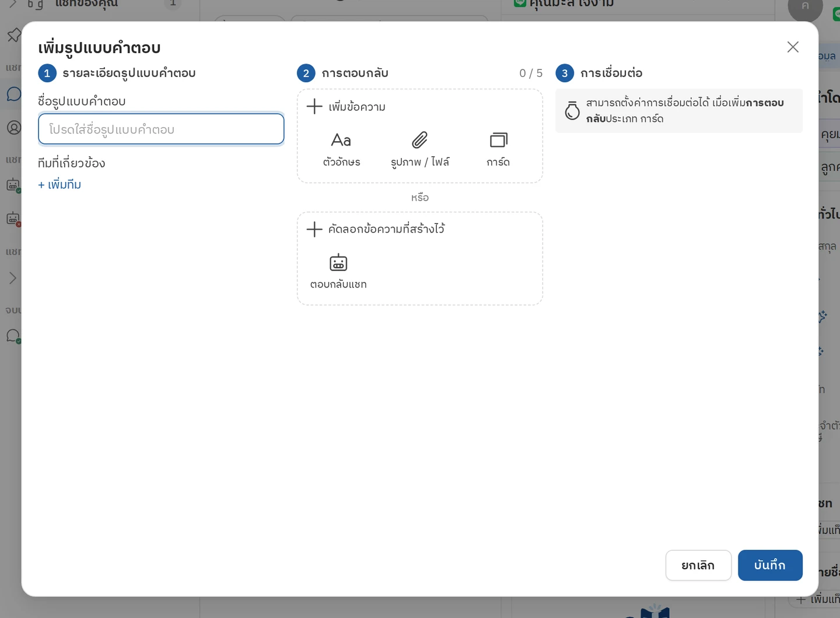Click the plus icon beside เพิ่มข้อความ
The width and height of the screenshot is (840, 618).
314,106
